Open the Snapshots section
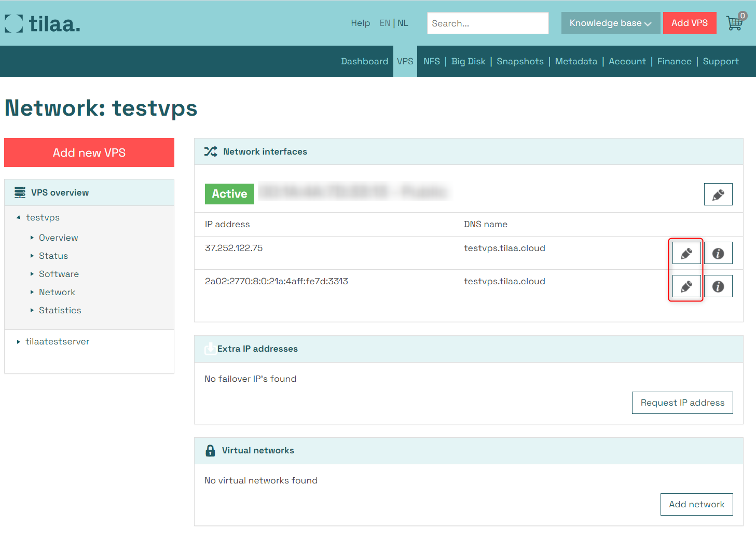Viewport: 756px width, 554px height. (x=520, y=61)
